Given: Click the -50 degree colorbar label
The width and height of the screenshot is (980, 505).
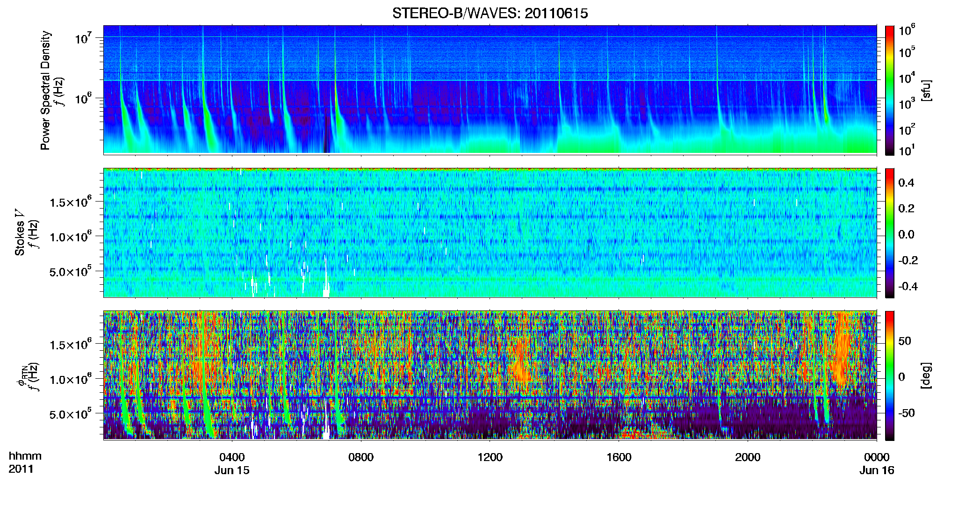Looking at the screenshot, I should click(x=906, y=413).
